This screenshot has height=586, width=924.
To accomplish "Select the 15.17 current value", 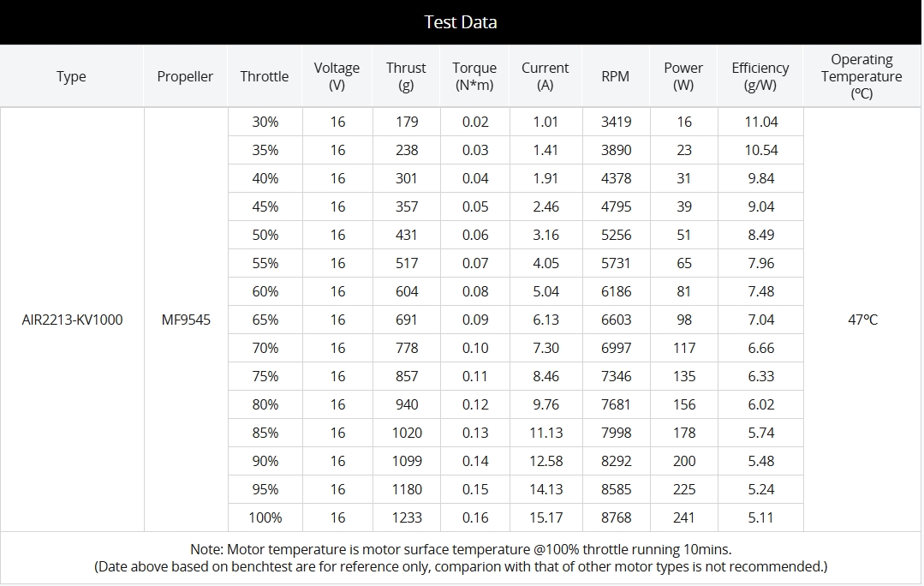I will [545, 517].
